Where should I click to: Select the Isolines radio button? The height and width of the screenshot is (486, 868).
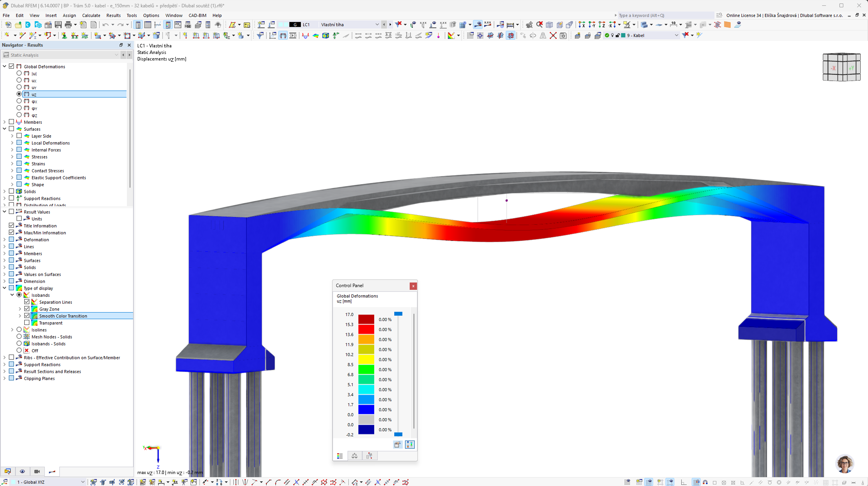tap(19, 330)
